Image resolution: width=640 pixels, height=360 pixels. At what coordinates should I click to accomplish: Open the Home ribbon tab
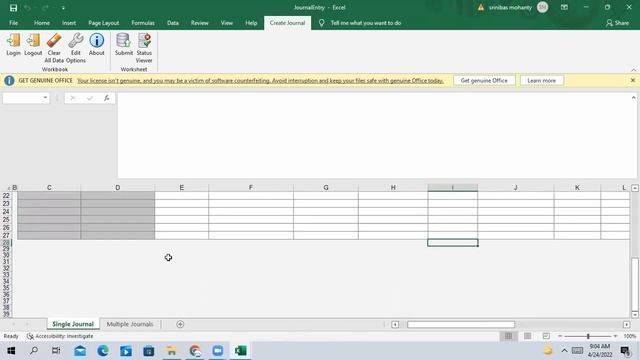[42, 23]
